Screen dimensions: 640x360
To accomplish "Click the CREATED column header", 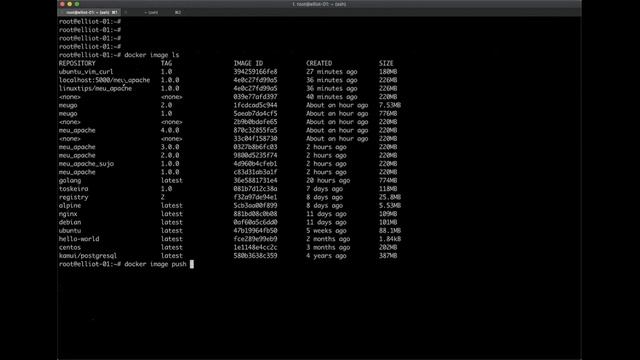I will (319, 63).
